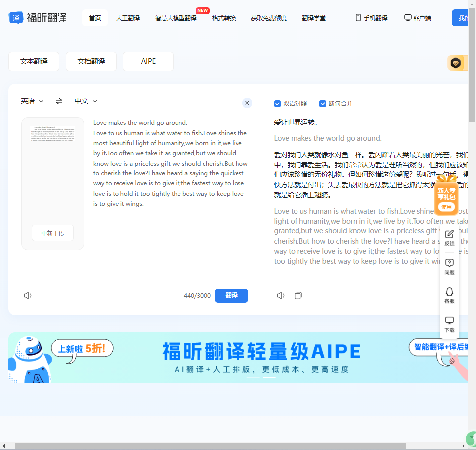Open 客户端 desktop client icon link
Image resolution: width=476 pixels, height=450 pixels.
[x=417, y=18]
